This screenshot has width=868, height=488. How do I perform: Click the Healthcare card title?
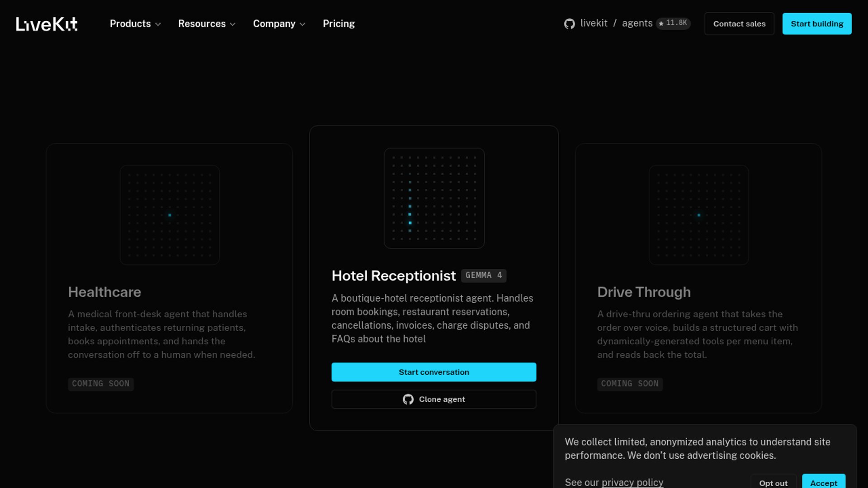coord(104,292)
